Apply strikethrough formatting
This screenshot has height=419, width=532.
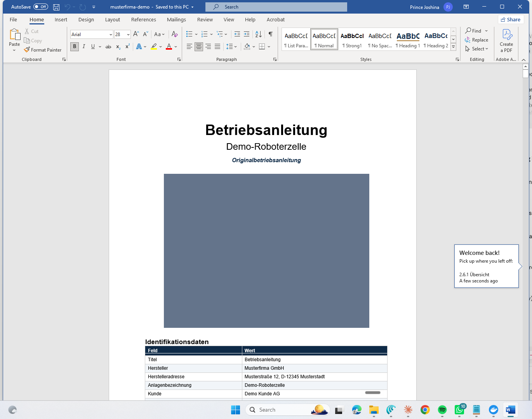108,47
